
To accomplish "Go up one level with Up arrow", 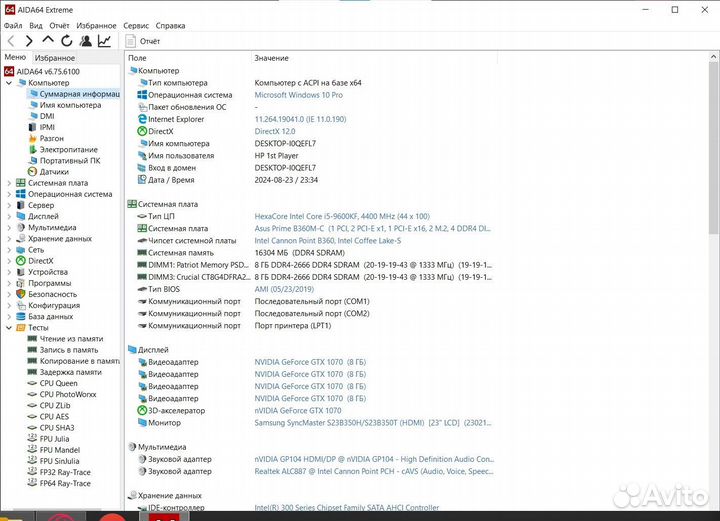I will coord(48,40).
